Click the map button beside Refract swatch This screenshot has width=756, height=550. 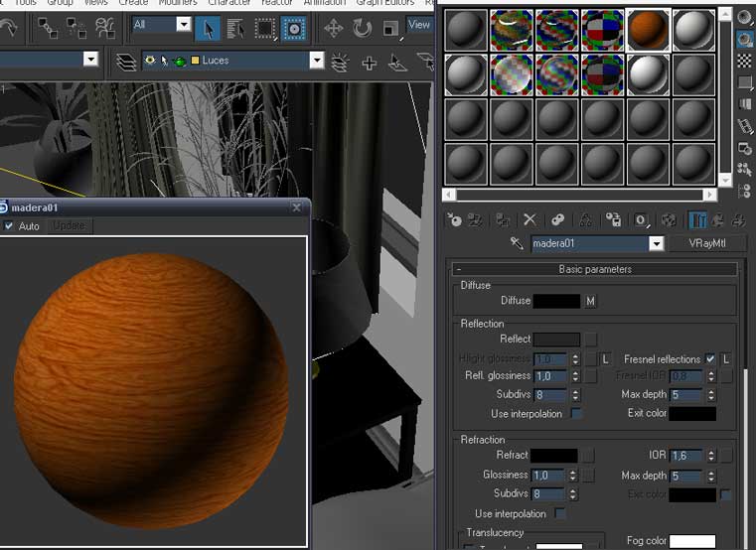click(588, 455)
